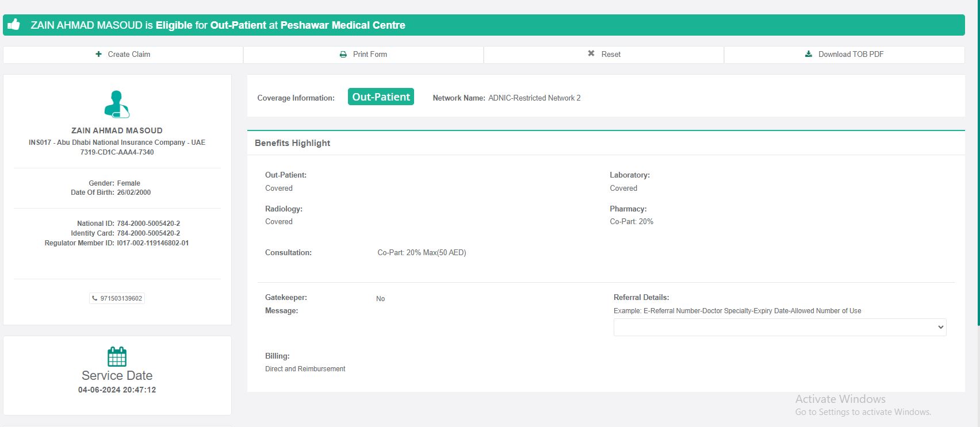Click the download icon beside Download TOB PDF
Screen dimensions: 980x427
(x=809, y=54)
